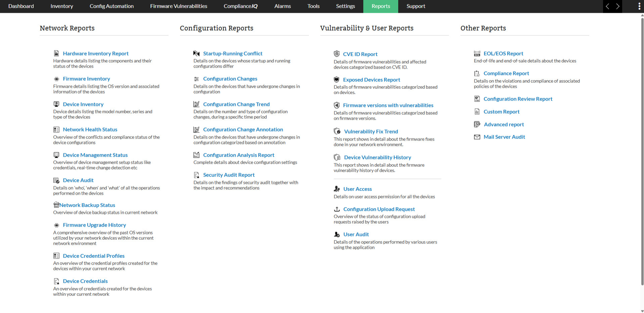Click the User Access person icon

coord(337,189)
